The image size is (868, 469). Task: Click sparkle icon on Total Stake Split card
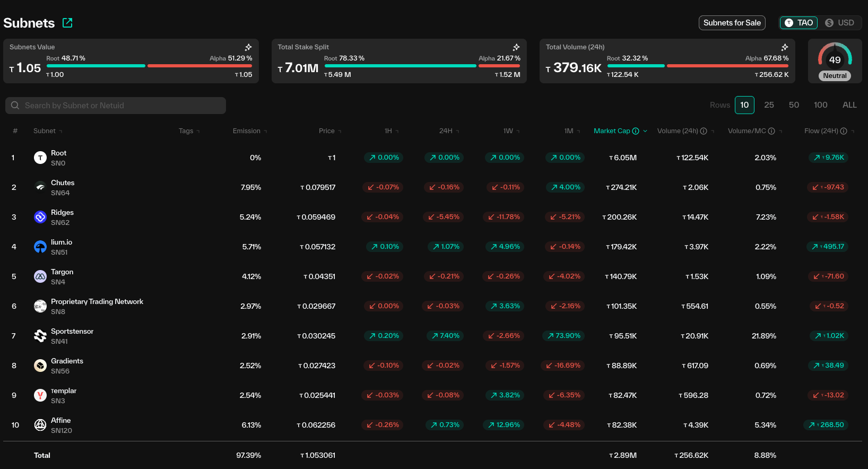point(516,47)
